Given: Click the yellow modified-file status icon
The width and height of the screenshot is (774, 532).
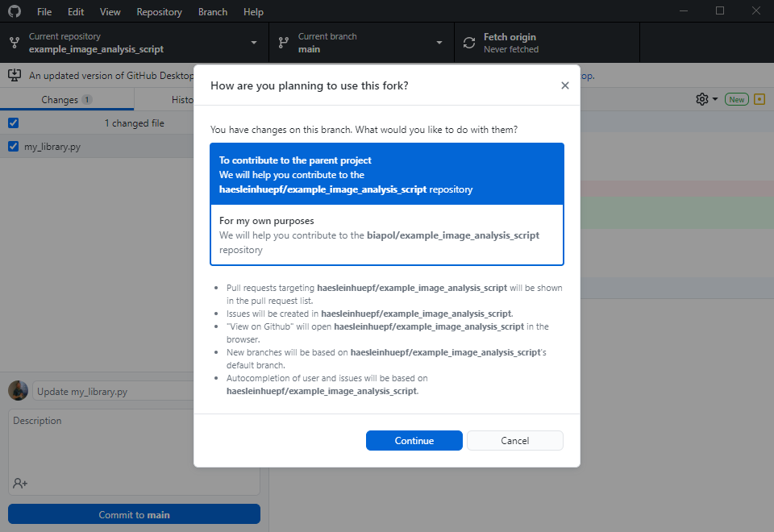Looking at the screenshot, I should (759, 99).
